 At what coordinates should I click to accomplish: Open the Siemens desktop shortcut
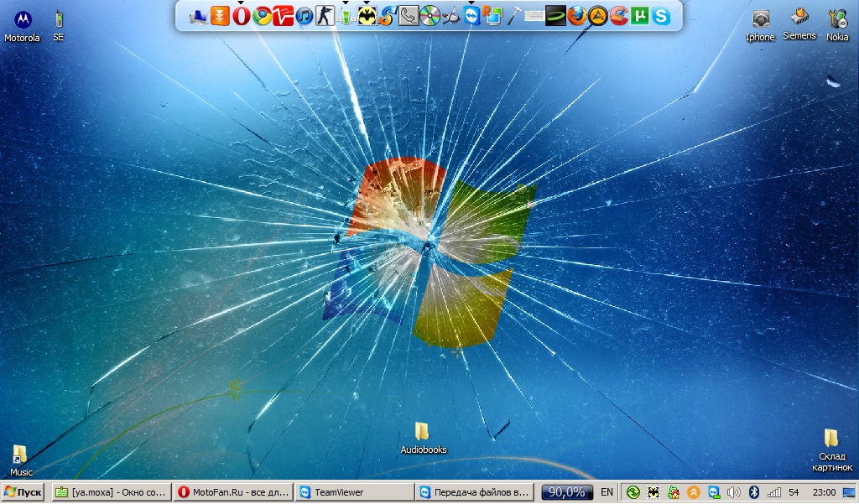click(799, 24)
